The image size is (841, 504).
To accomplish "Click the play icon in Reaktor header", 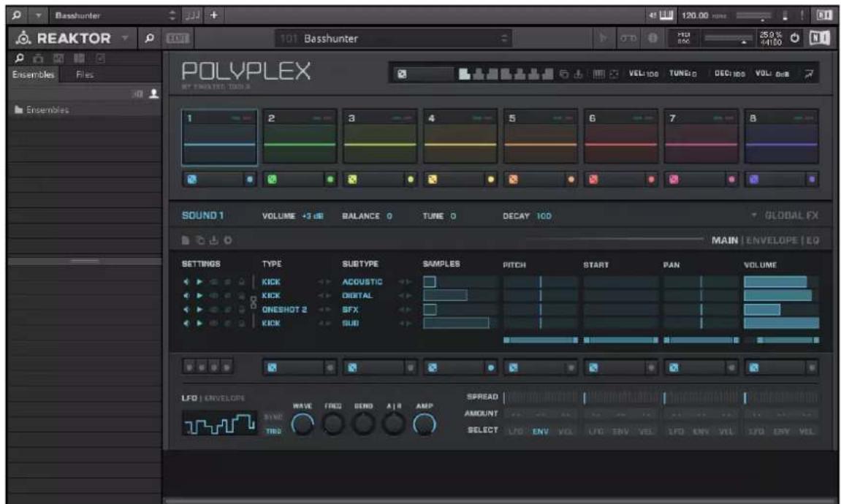I will [x=603, y=38].
